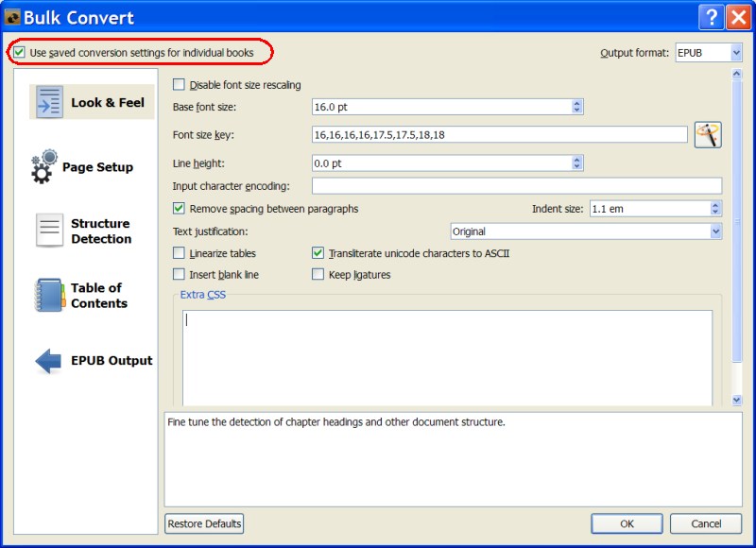
Task: Click inside the Extra CSS text area
Action: (x=447, y=358)
